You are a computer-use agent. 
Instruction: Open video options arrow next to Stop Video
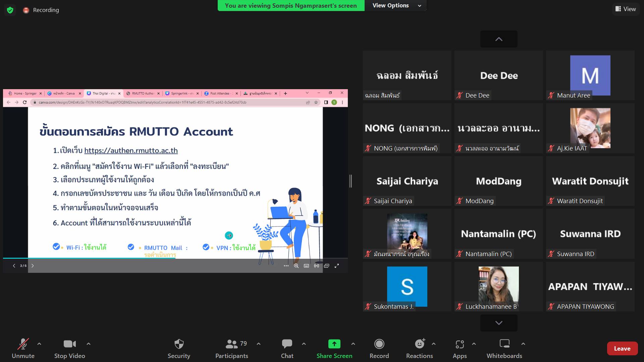[x=89, y=344]
